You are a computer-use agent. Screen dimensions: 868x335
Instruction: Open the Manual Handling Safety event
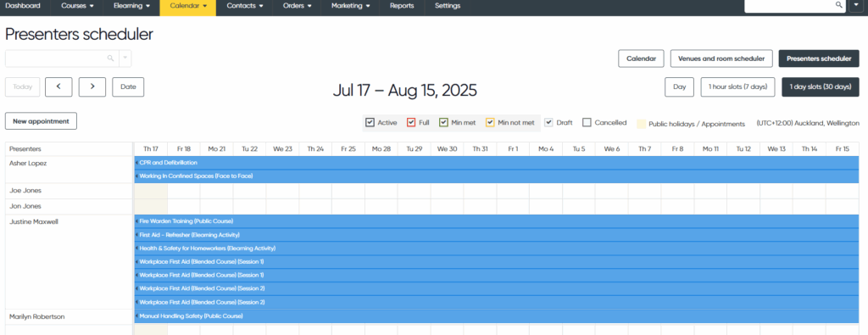pyautogui.click(x=497, y=316)
